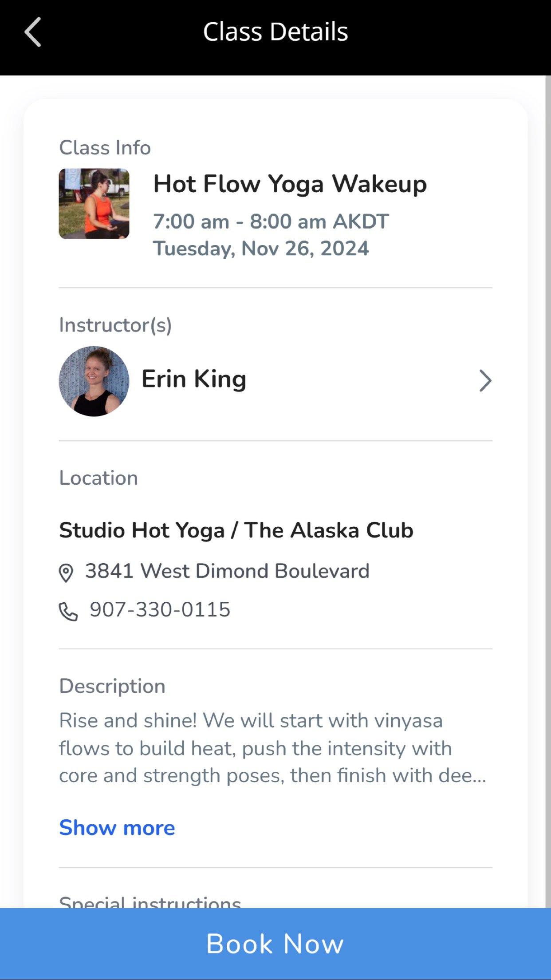Screen dimensions: 551x980
Task: Tap the class time 7:00 am - 8:00 am
Action: 271,221
